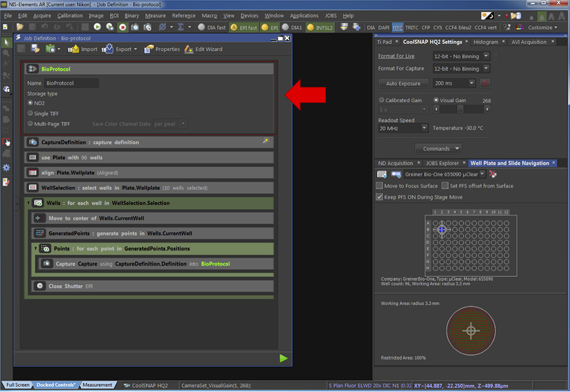Click the sigma summation icon in toolbar

click(180, 27)
